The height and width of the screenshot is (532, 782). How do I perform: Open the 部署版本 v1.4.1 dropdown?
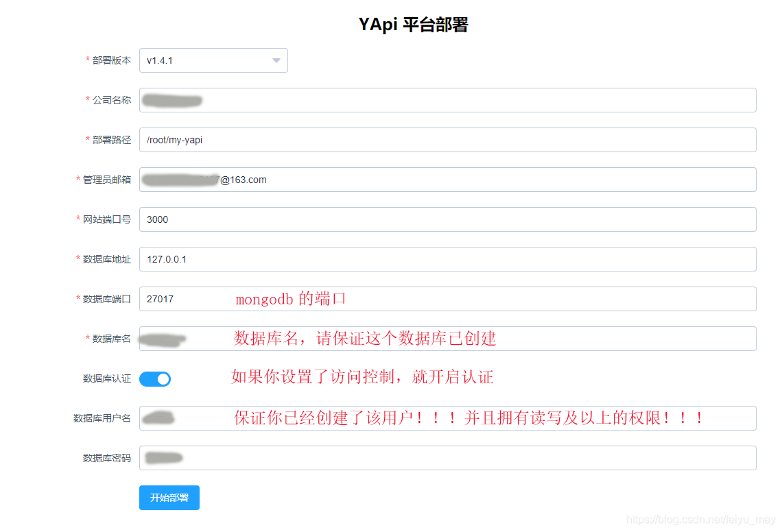point(213,60)
